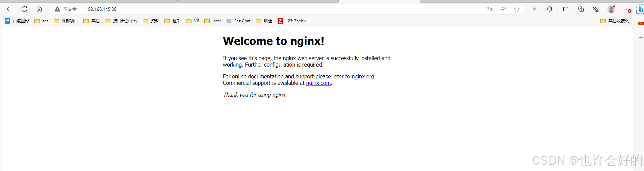The image size is (644, 171).
Task: Open the local bookmark folder
Action: [212, 21]
